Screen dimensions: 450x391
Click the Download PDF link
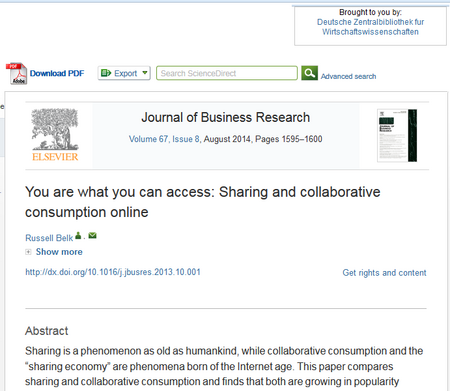[x=57, y=73]
